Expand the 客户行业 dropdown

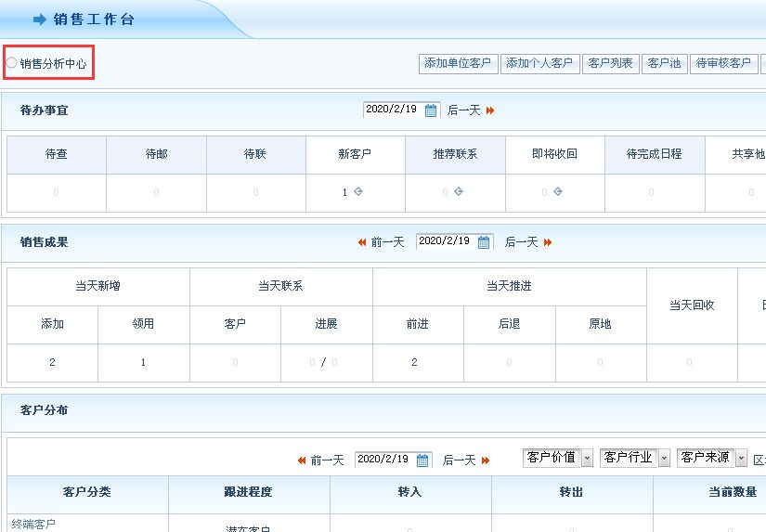tap(664, 458)
